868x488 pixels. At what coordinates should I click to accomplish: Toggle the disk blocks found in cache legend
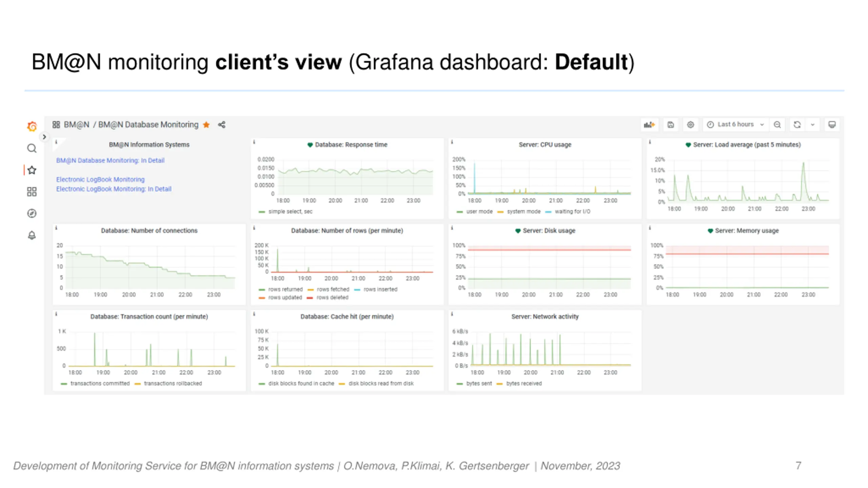click(301, 384)
